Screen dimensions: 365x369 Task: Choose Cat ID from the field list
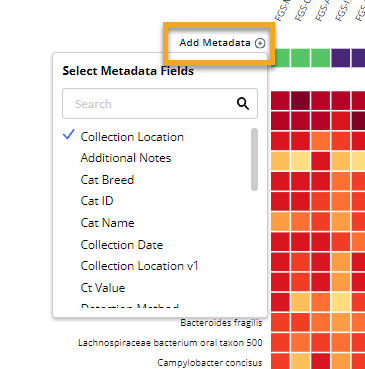[x=97, y=201]
